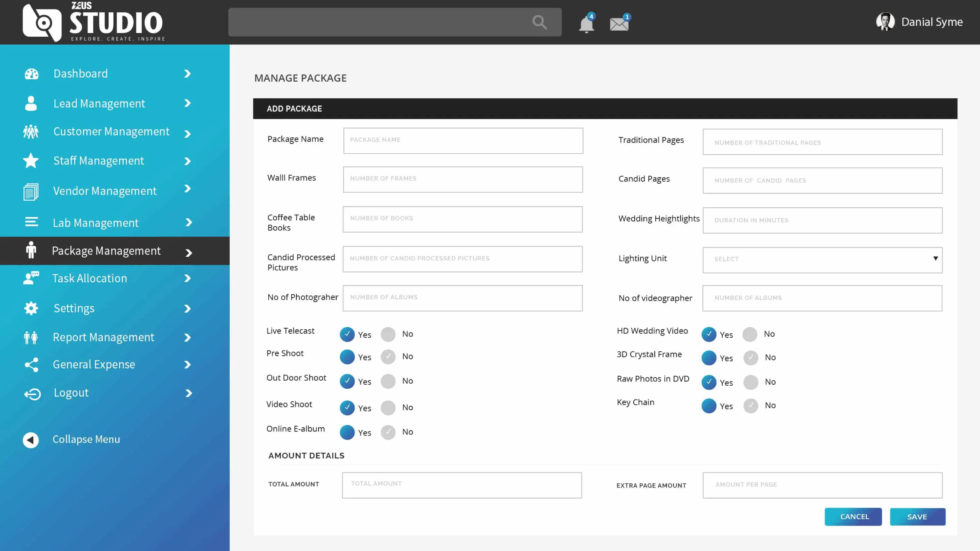
Task: Expand the Lab Management chevron
Action: pyautogui.click(x=188, y=222)
